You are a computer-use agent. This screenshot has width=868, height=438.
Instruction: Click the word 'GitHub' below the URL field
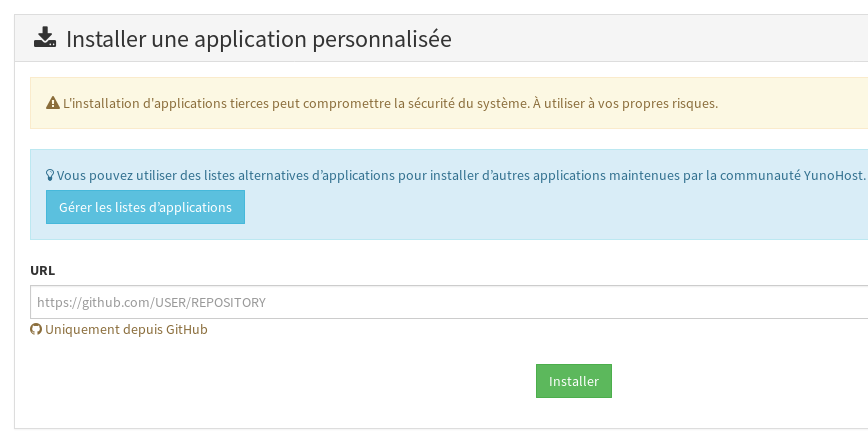coord(184,330)
